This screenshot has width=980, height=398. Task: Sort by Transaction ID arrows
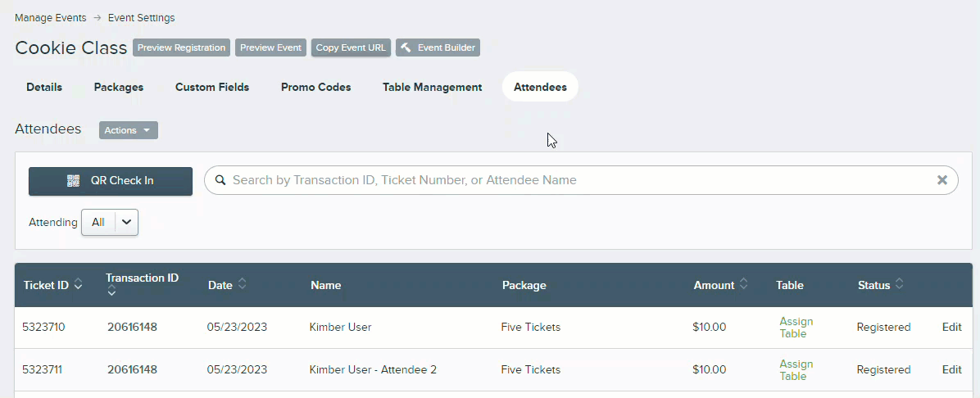(x=111, y=292)
